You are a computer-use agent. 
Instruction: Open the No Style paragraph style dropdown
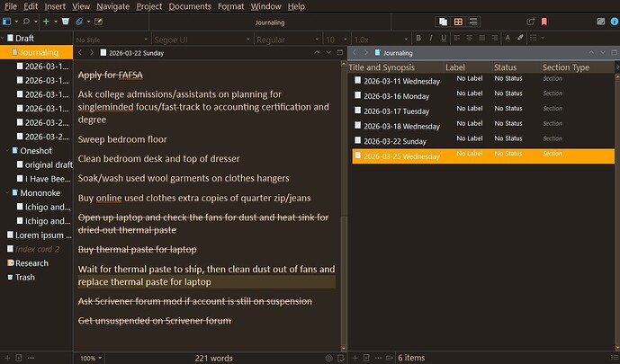[x=112, y=40]
